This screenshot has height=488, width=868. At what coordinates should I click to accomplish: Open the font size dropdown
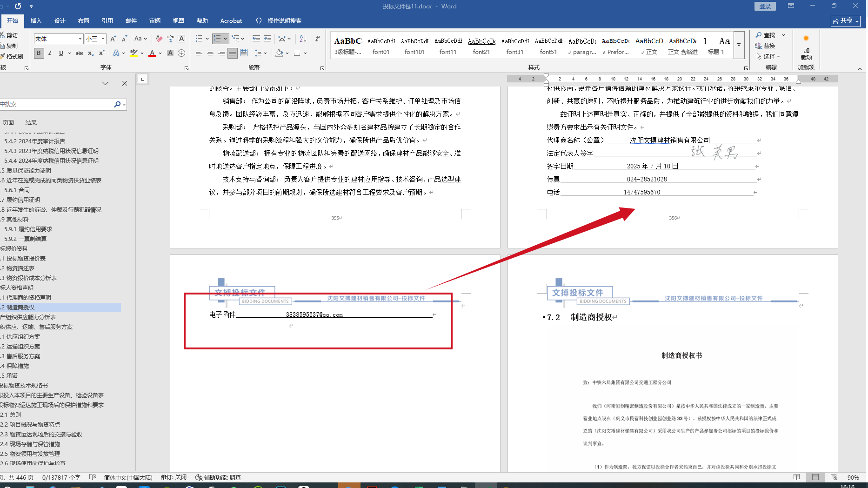(103, 39)
